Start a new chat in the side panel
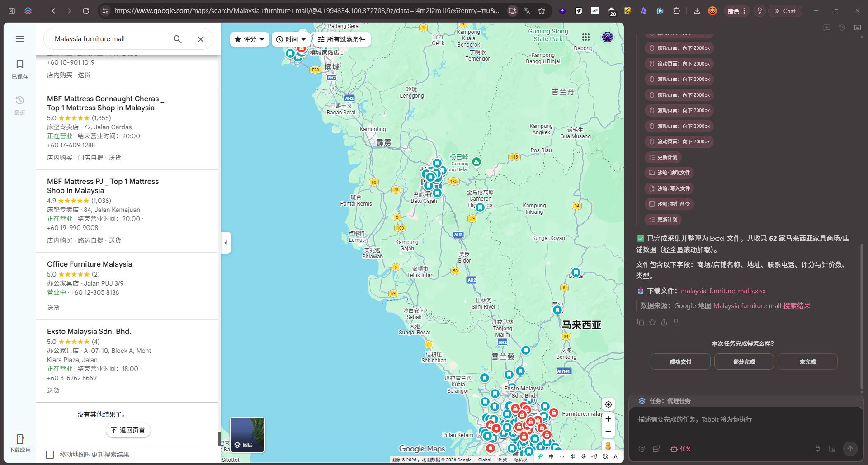868x465 pixels. click(827, 28)
